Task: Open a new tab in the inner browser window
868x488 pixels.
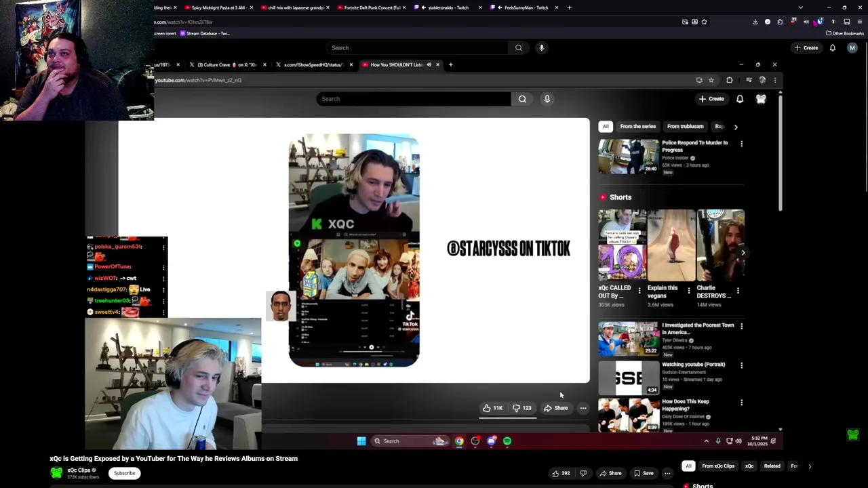Action: [450, 64]
